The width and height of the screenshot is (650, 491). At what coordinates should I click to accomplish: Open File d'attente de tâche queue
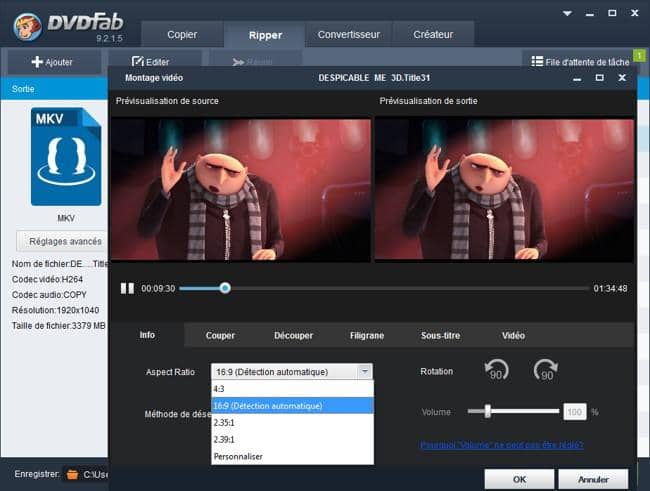pyautogui.click(x=580, y=62)
